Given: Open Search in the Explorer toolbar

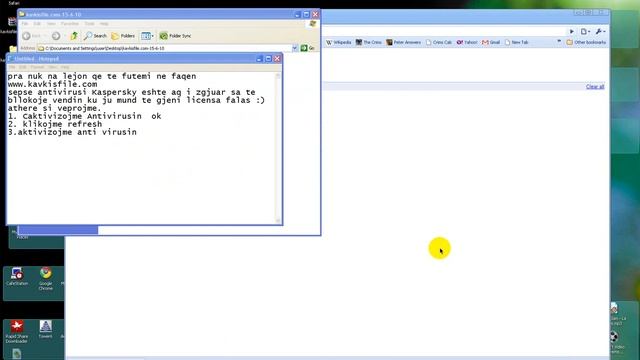Looking at the screenshot, I should [x=95, y=36].
